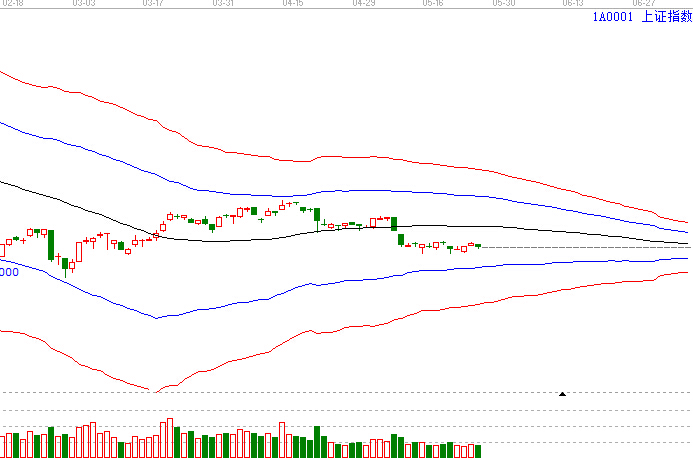Select the 02-18 date label
The height and width of the screenshot is (458, 693).
[12, 4]
